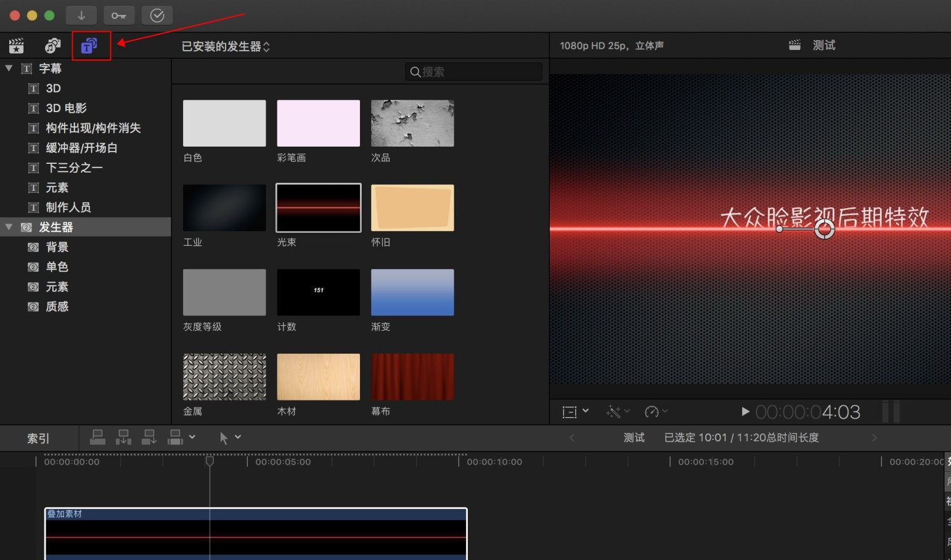Click the append clip to storyline icon

[x=149, y=437]
